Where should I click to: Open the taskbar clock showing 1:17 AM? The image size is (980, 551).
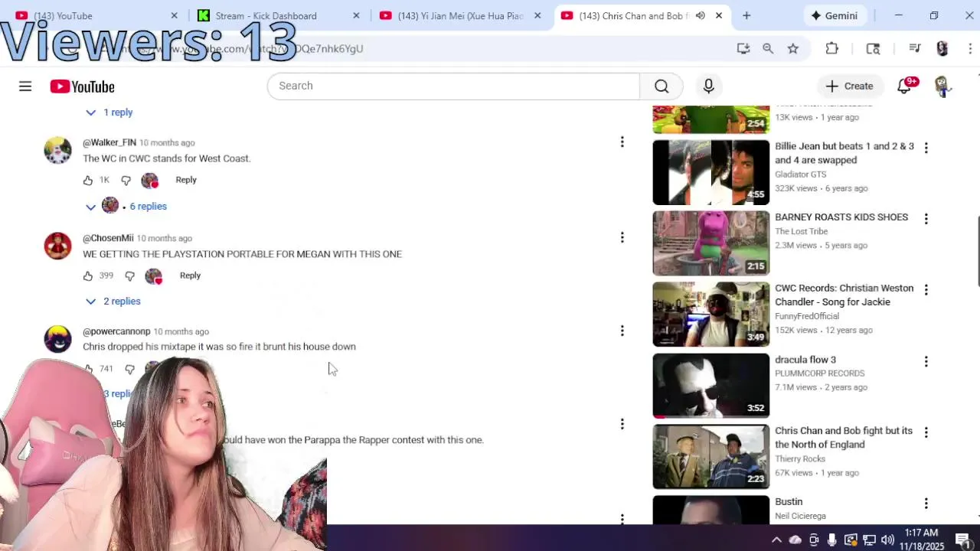[x=922, y=540]
